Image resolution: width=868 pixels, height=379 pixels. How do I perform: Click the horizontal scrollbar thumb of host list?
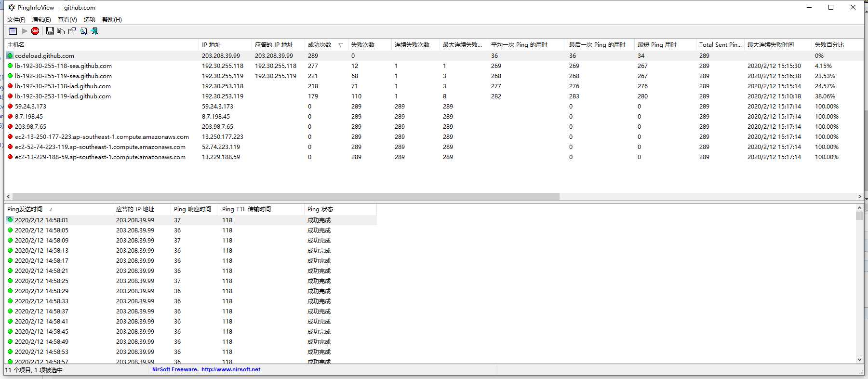point(286,197)
